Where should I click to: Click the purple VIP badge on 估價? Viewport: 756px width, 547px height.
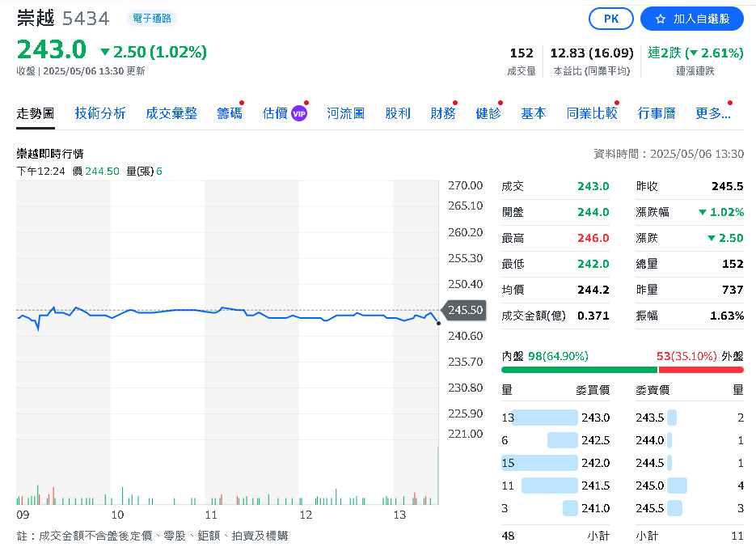point(299,114)
